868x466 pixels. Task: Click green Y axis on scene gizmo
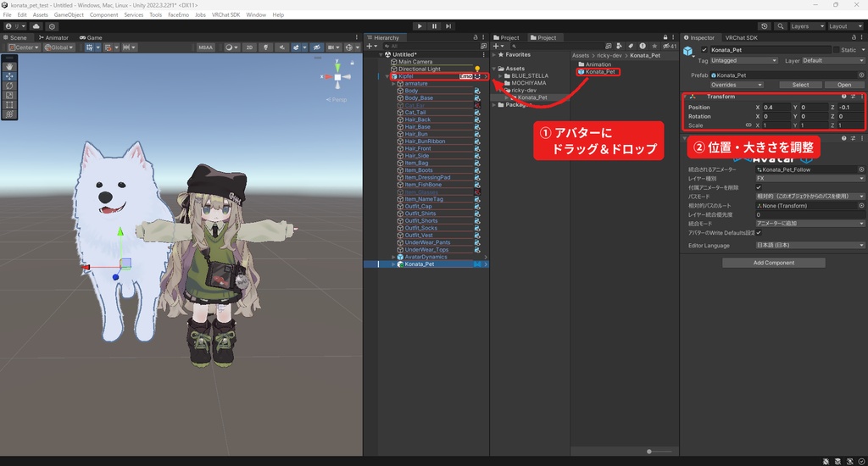click(337, 68)
